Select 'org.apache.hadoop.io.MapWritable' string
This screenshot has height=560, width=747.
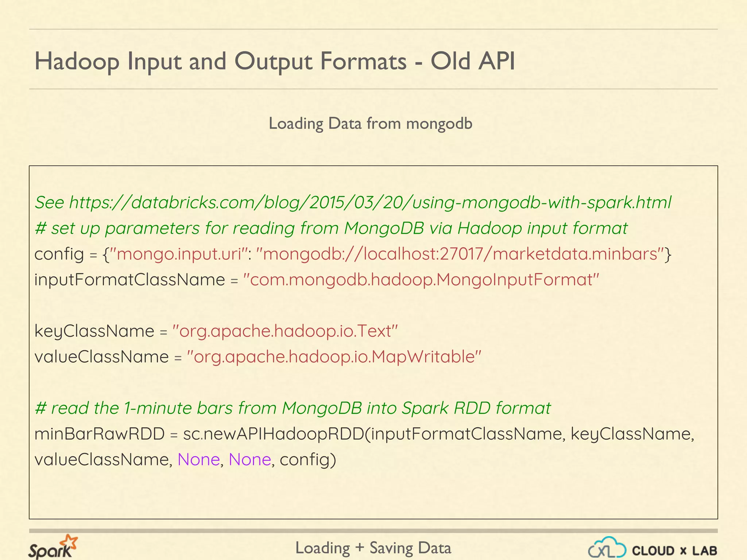tap(334, 357)
